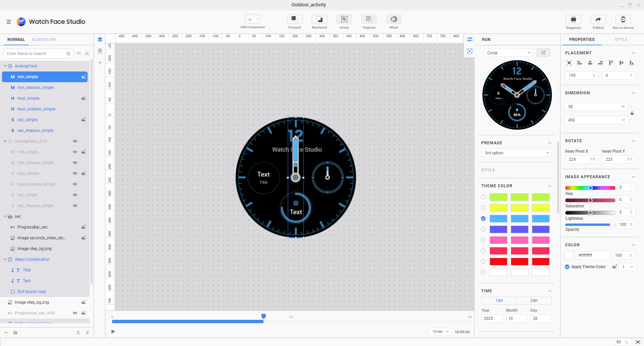Switch to the STYLE tab
Screen dimensions: 644x346
click(621, 40)
